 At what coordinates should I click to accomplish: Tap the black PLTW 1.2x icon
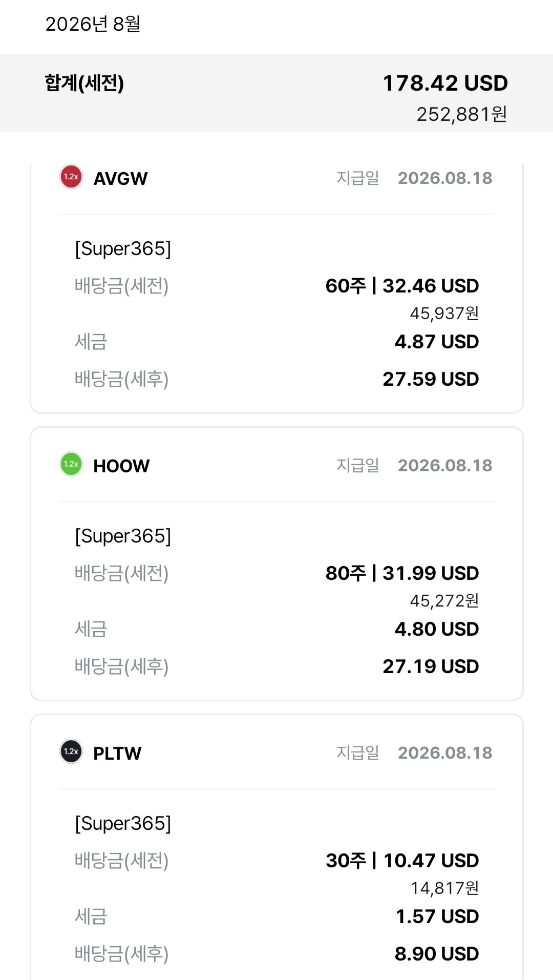click(71, 752)
